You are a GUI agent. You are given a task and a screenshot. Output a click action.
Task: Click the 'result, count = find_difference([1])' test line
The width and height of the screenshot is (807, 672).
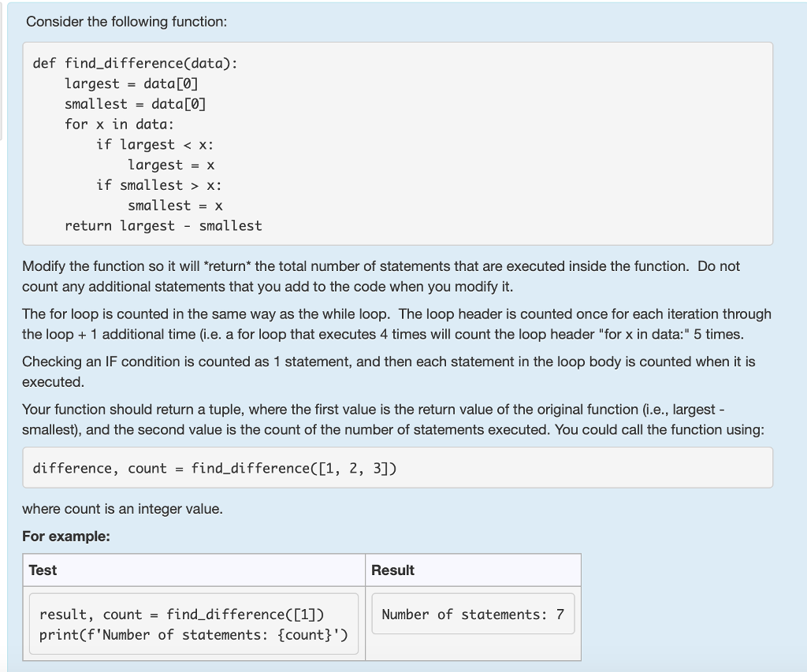[x=182, y=614]
